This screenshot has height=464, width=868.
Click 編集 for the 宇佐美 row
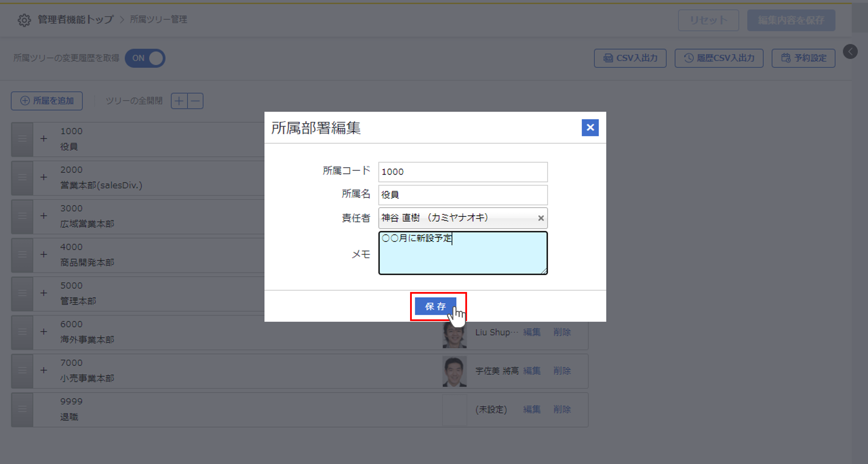[532, 371]
